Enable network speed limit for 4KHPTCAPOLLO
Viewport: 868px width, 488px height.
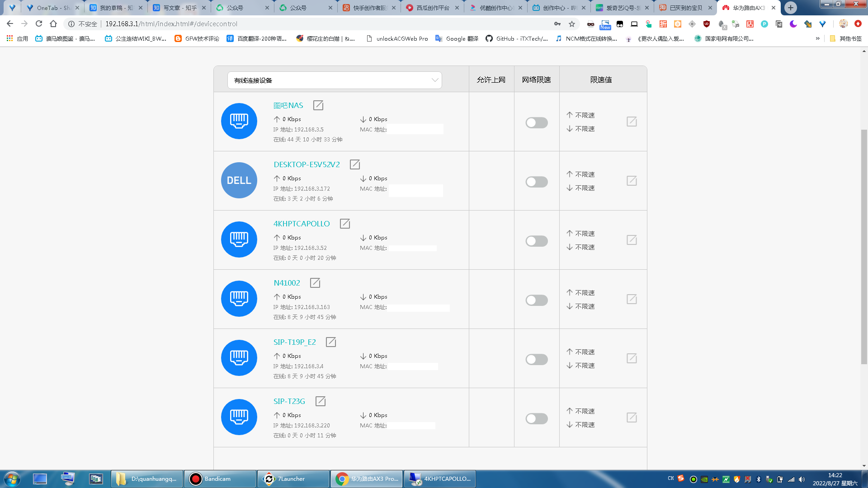[537, 241]
